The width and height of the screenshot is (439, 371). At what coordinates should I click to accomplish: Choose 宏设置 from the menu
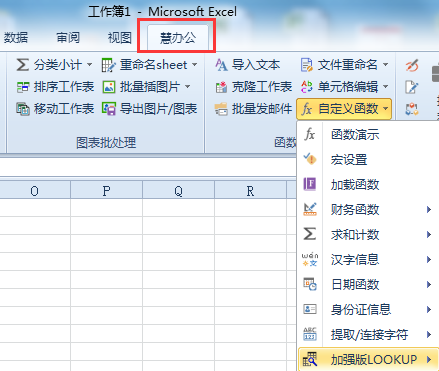(x=349, y=160)
